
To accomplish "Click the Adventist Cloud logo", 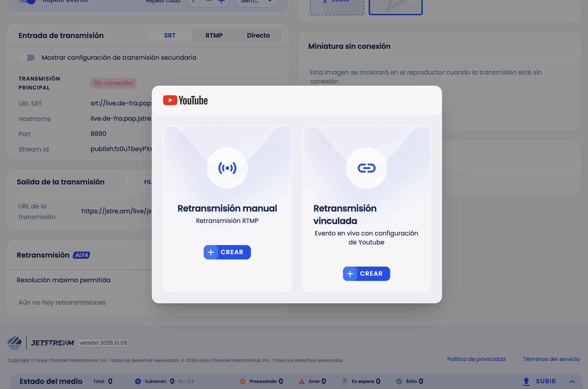I will pyautogui.click(x=14, y=343).
